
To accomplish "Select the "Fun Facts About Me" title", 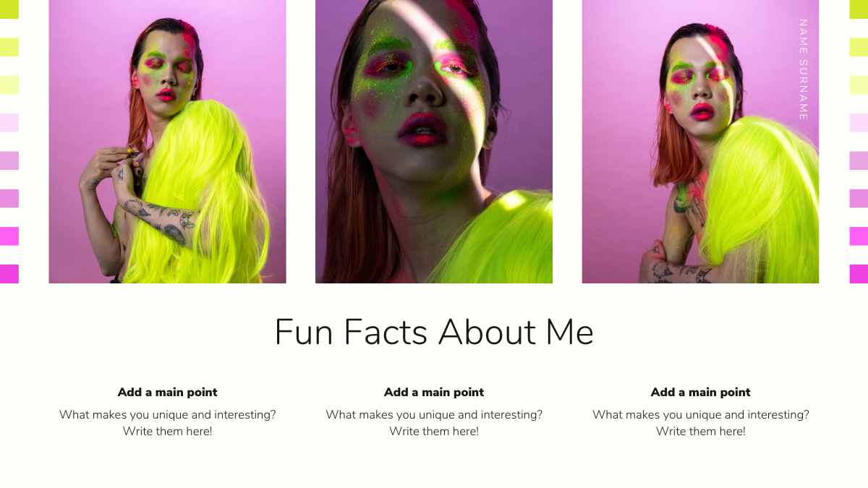I will click(x=434, y=333).
